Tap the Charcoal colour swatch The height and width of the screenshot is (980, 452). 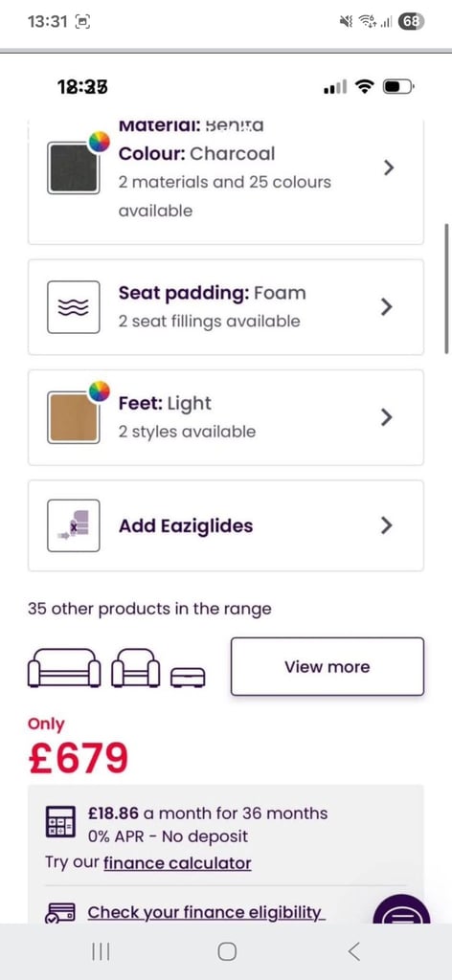[x=74, y=167]
